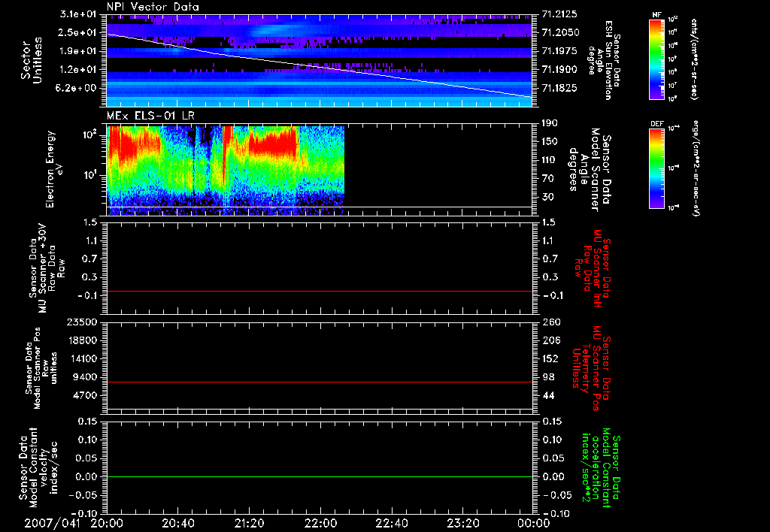Screen dimensions: 770x532
Task: Click the 22:00 time tick label
Action: point(320,523)
